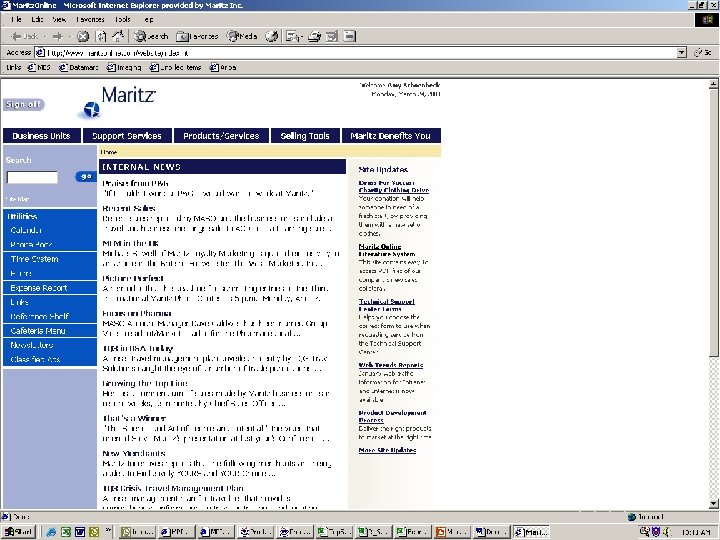Open the Search pane from the toolbar

pos(151,36)
